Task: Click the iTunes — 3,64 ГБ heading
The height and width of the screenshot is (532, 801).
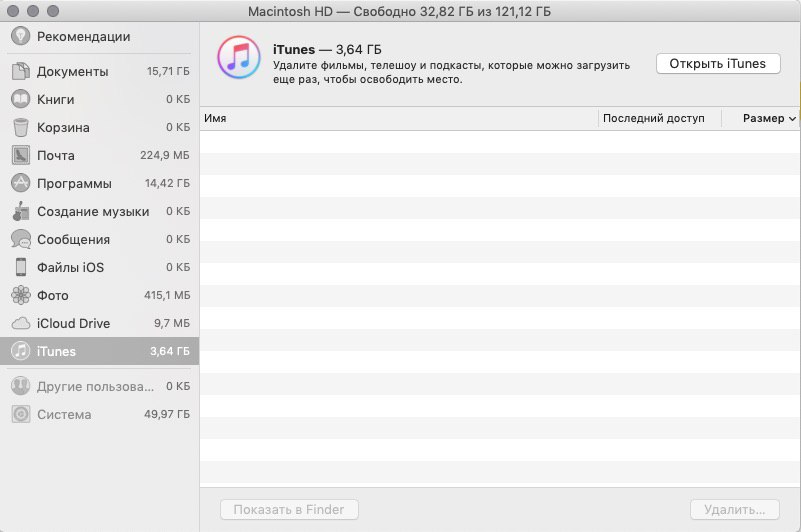Action: 327,50
